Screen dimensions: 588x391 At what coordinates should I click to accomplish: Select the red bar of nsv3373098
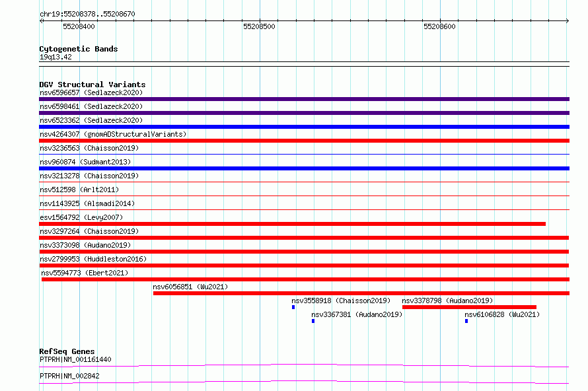pos(304,252)
